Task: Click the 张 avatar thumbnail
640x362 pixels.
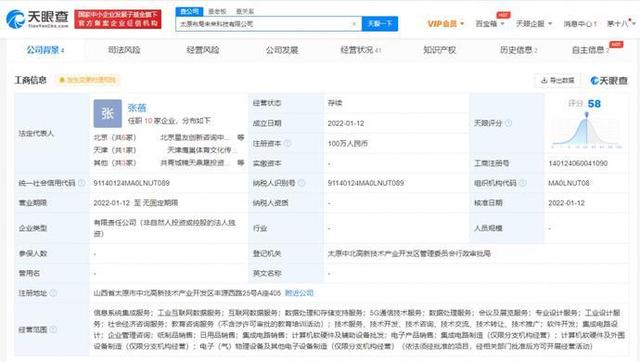Action: pyautogui.click(x=107, y=113)
